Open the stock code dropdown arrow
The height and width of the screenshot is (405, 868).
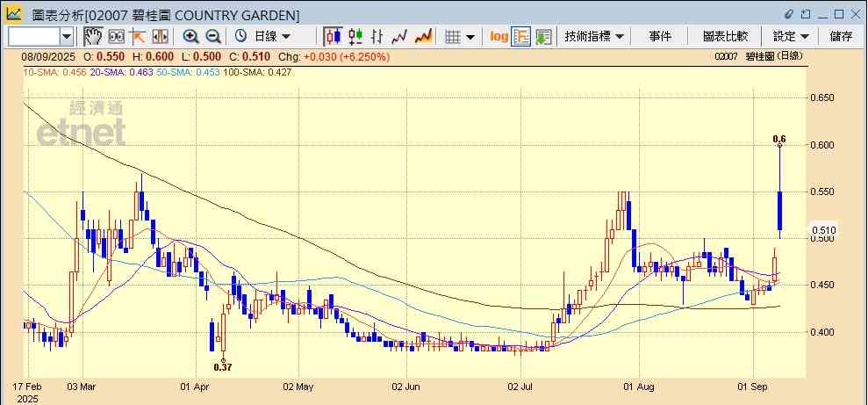pyautogui.click(x=67, y=37)
